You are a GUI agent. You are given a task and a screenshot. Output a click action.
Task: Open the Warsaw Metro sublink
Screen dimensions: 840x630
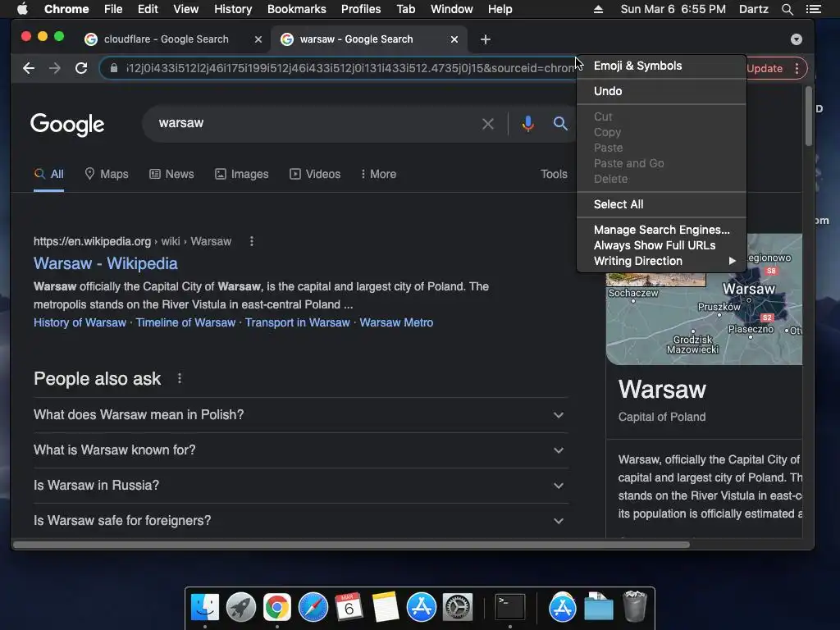click(x=396, y=322)
